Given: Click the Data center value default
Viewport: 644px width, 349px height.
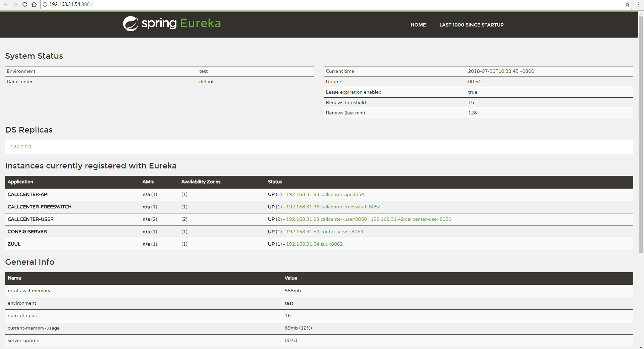Looking at the screenshot, I should tap(207, 82).
